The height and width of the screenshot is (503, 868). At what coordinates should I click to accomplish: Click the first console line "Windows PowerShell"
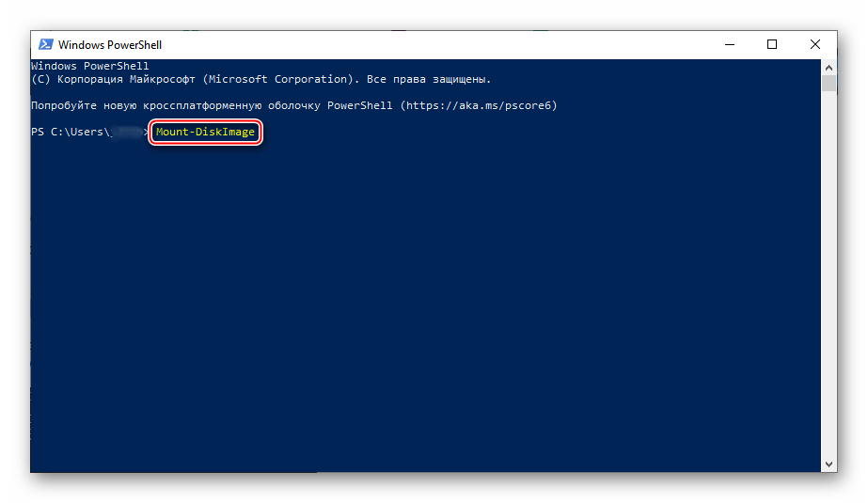(90, 67)
